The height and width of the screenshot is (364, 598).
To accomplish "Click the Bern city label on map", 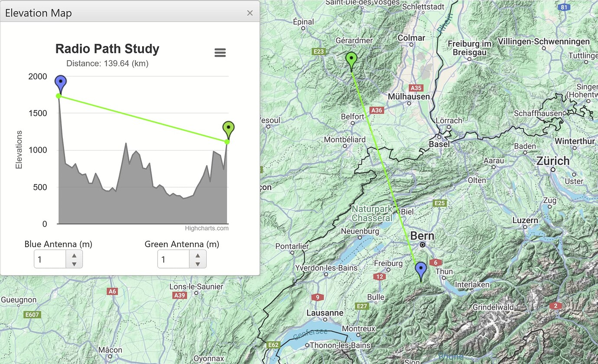I will click(x=422, y=236).
